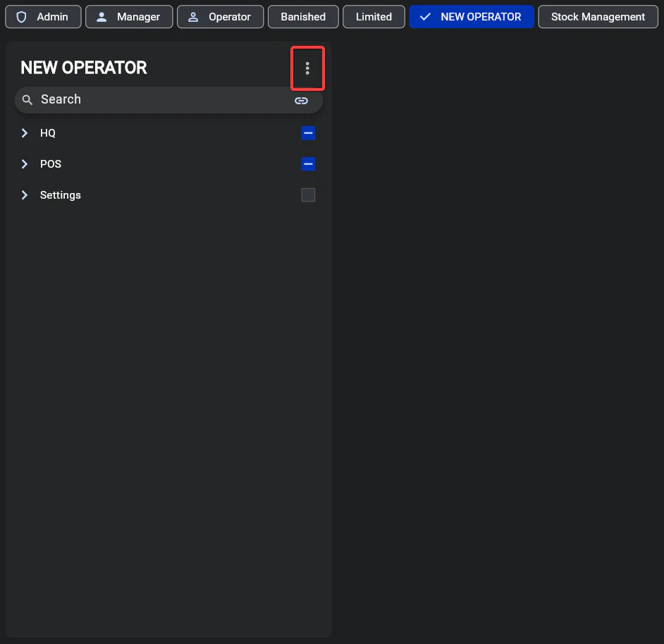Click the link icon in search bar
Screen dimensions: 664x644
[301, 100]
